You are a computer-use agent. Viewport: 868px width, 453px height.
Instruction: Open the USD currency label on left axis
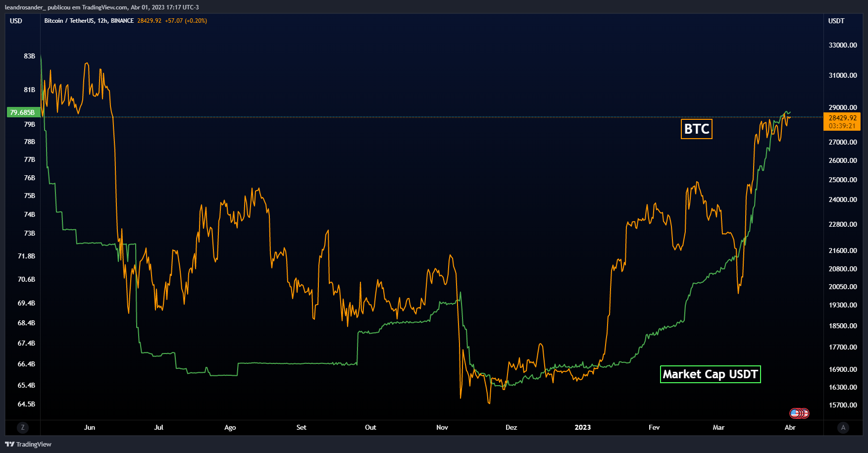click(16, 21)
